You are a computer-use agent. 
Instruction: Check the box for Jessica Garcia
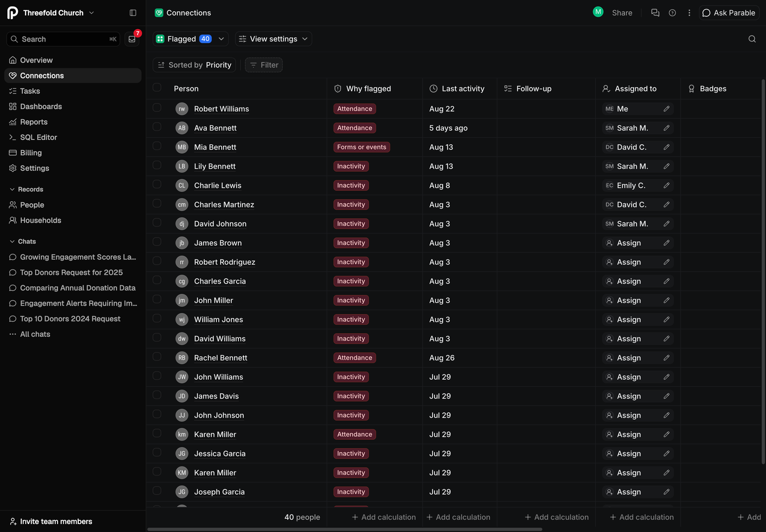(157, 452)
